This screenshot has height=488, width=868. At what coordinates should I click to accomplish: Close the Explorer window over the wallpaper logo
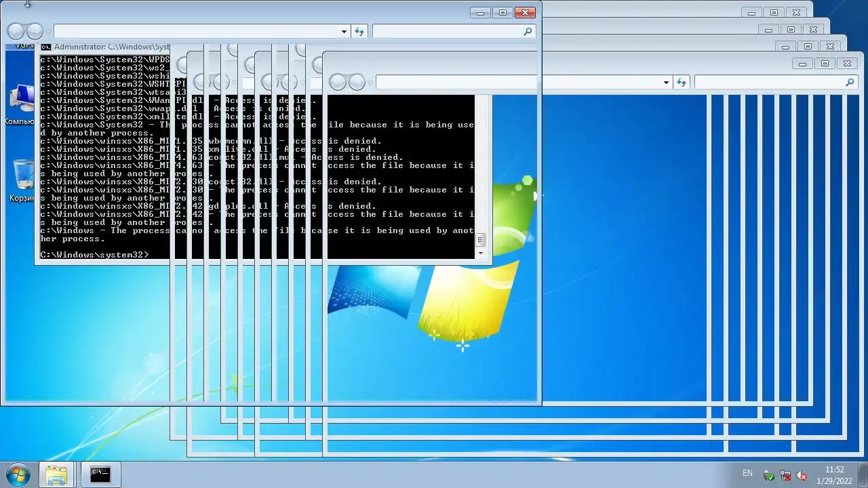click(x=846, y=64)
